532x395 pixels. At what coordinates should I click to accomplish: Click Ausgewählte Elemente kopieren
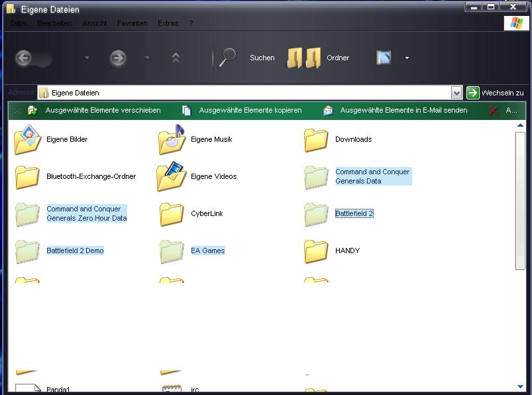pos(250,110)
